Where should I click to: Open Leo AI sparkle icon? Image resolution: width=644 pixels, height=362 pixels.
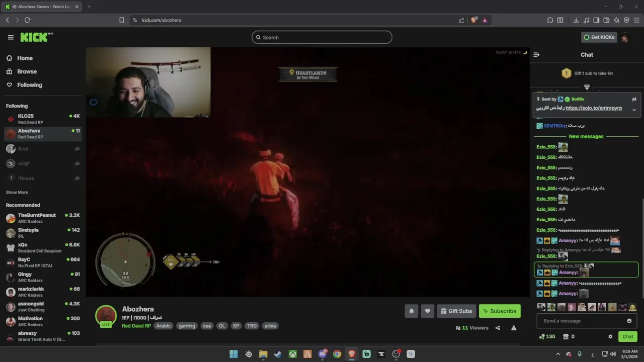(616, 20)
